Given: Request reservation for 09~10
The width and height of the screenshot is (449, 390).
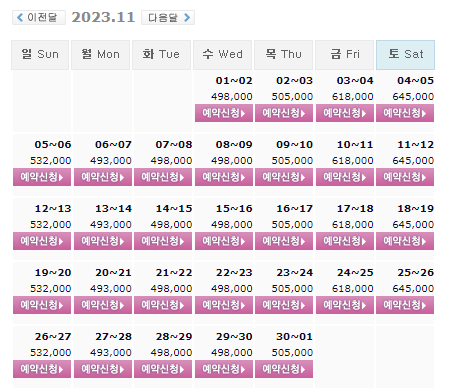Looking at the screenshot, I should point(284,177).
